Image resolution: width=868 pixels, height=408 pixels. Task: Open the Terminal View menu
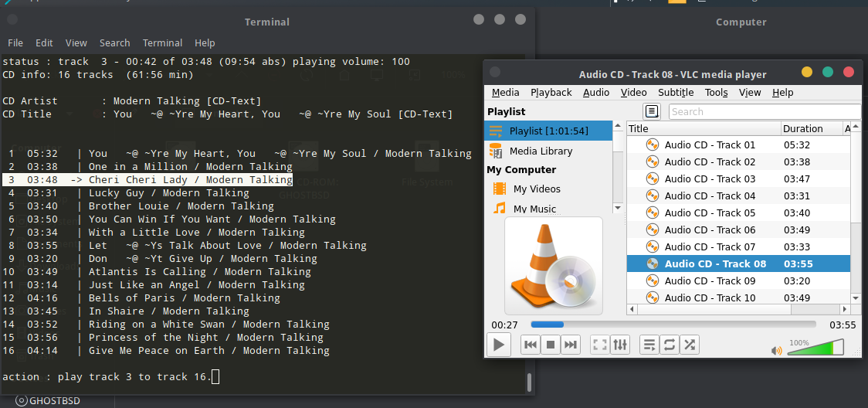pyautogui.click(x=76, y=42)
